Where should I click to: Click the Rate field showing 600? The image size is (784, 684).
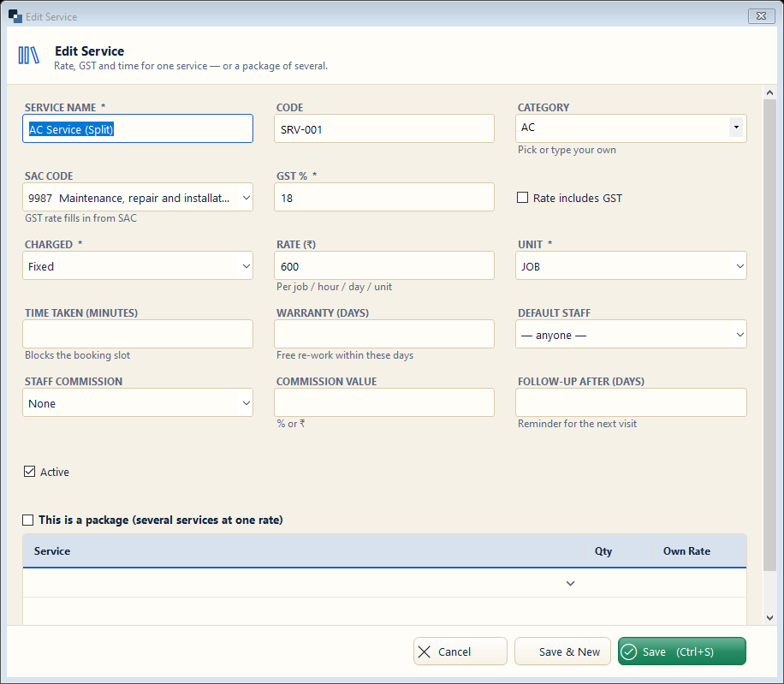click(384, 266)
